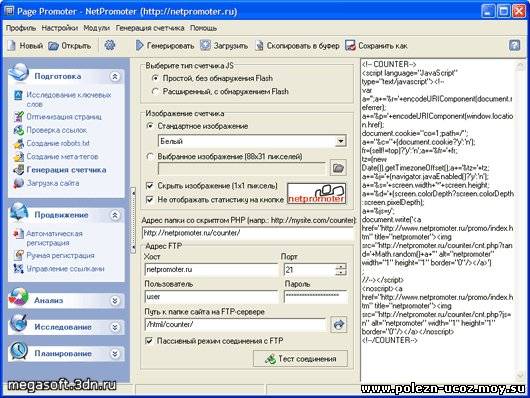The height and width of the screenshot is (398, 530).
Task: Open Исследование ключевых слов link
Action: pos(69,99)
